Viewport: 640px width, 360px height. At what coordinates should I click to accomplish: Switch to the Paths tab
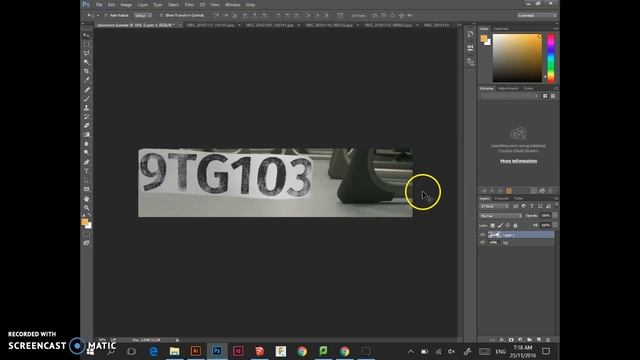pyautogui.click(x=518, y=198)
